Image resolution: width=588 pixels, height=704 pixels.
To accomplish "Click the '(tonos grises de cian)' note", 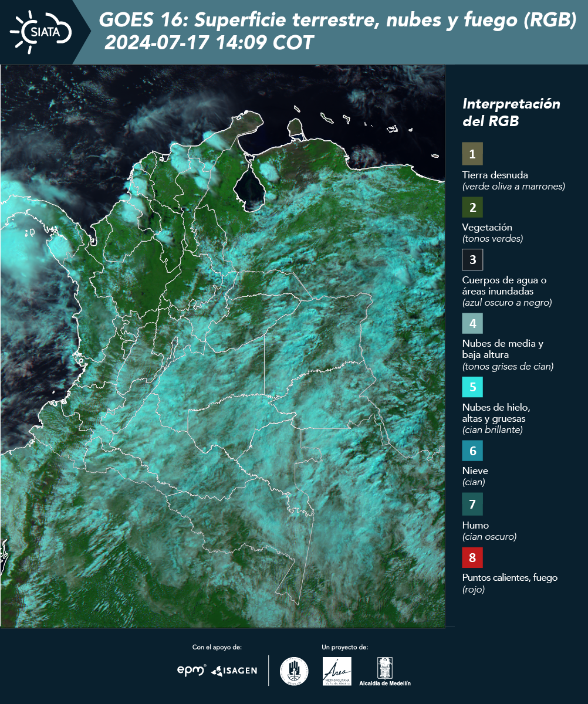I will tap(508, 367).
